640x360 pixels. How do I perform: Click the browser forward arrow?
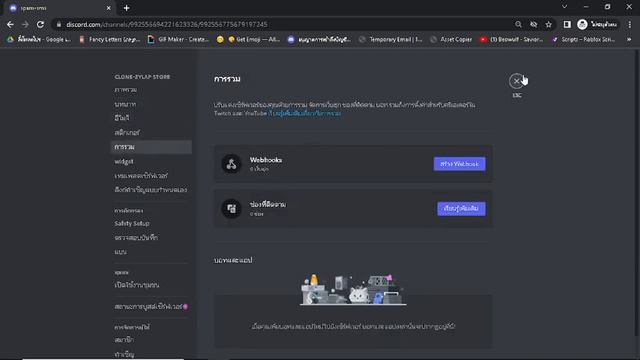coord(25,24)
